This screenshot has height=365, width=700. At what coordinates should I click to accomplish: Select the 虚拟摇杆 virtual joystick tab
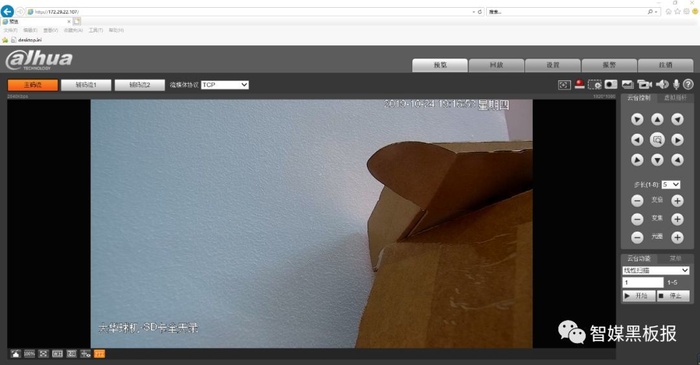(675, 98)
